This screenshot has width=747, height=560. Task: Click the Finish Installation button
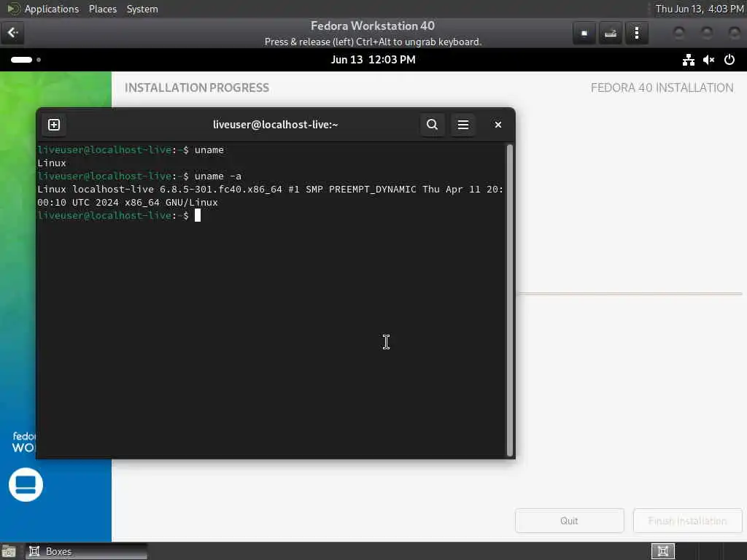pyautogui.click(x=687, y=521)
